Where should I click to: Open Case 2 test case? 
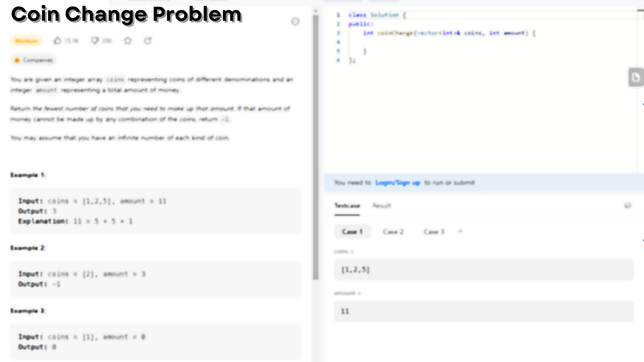click(393, 232)
